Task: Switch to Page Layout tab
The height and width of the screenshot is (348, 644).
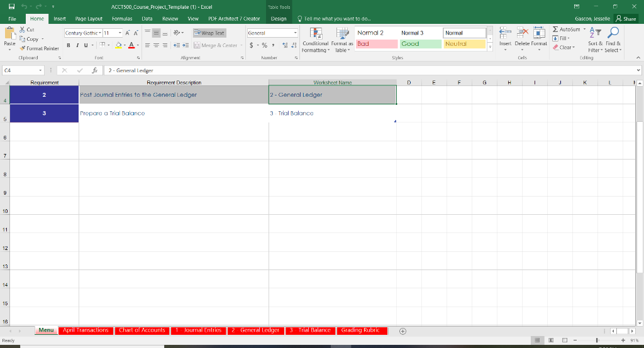Action: (89, 18)
